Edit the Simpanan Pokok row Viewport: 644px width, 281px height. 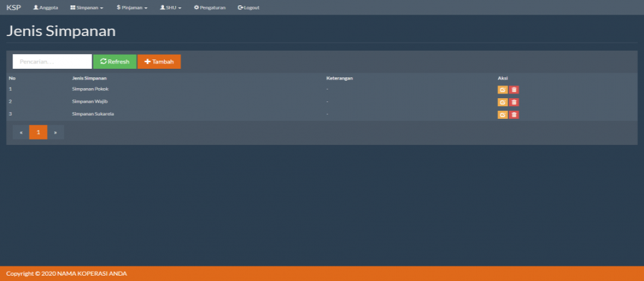tap(503, 89)
